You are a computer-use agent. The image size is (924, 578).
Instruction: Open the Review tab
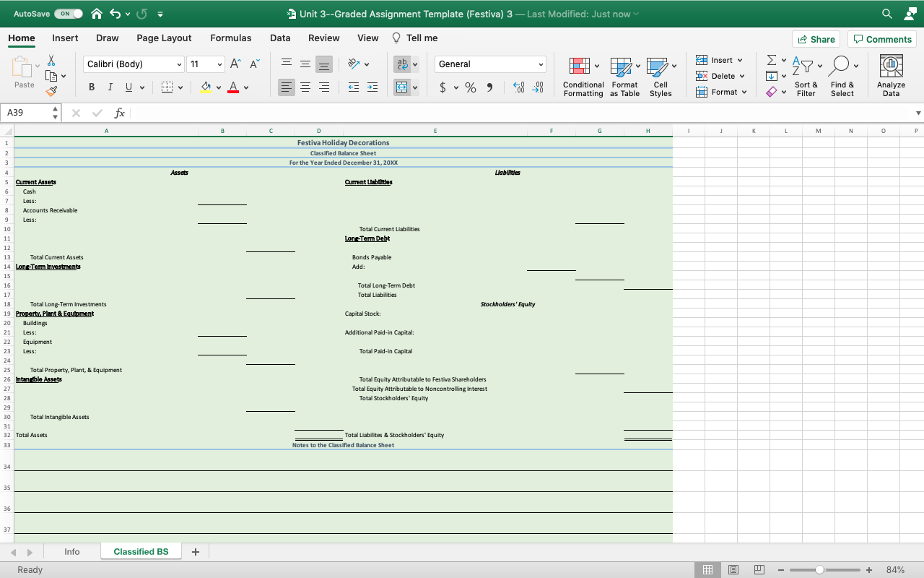click(324, 38)
